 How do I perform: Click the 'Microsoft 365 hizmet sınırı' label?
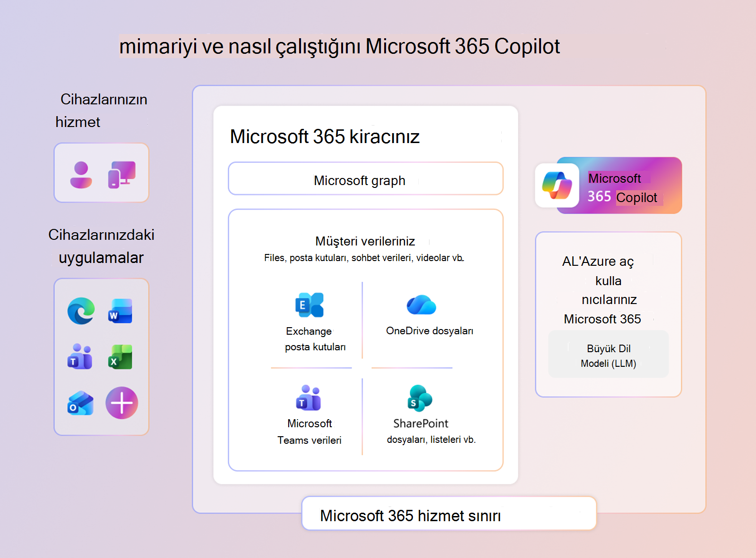[410, 516]
